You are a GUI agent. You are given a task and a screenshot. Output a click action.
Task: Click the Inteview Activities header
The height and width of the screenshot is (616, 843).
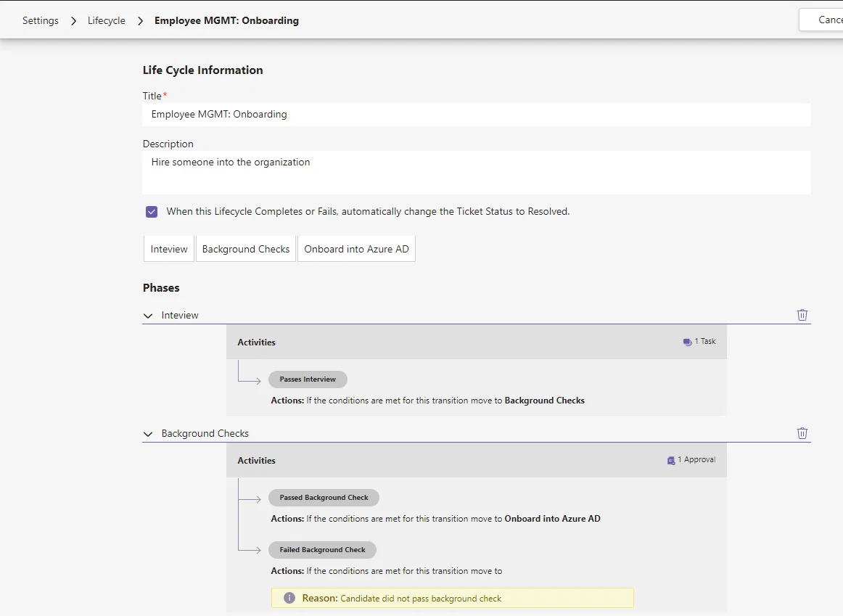[477, 342]
